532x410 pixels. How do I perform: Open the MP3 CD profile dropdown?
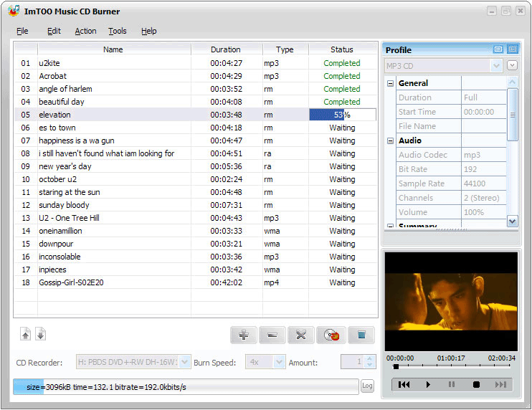point(496,66)
